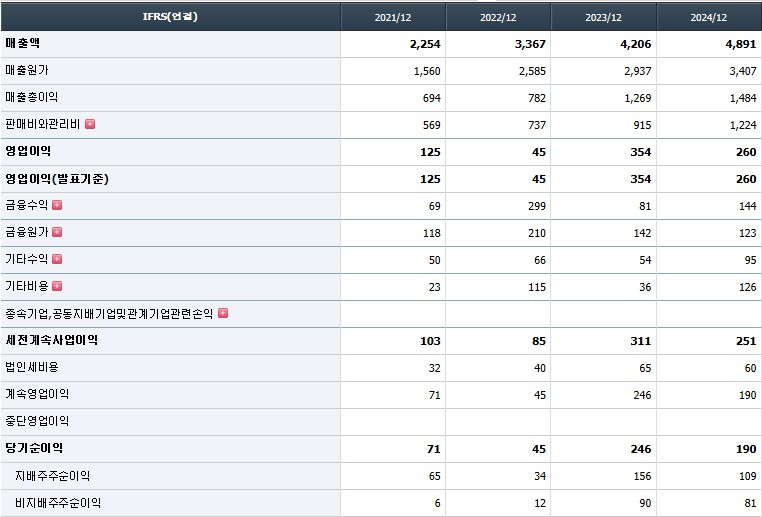Click the 2021/12 column header
Viewport: 762px width, 517px height.
(393, 17)
